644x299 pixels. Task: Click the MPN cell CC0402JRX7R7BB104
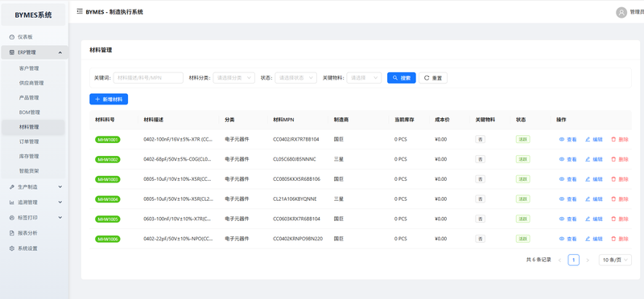[296, 139]
